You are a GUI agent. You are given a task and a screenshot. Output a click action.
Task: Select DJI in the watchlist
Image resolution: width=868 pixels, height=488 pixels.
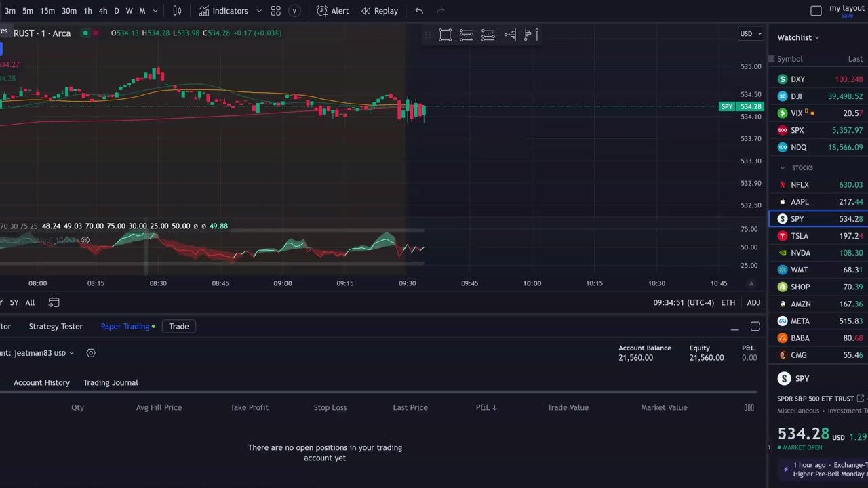point(818,96)
